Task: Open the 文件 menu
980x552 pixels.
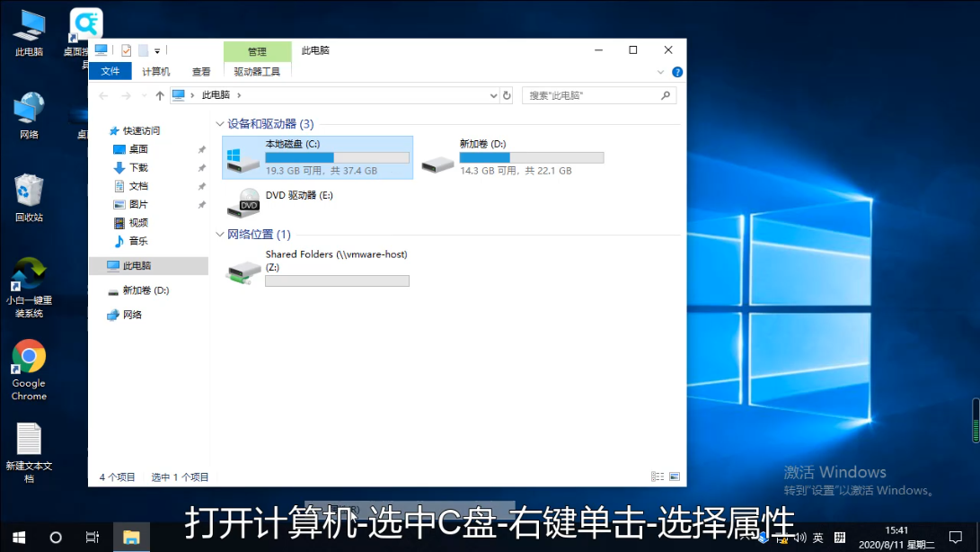Action: (x=110, y=72)
